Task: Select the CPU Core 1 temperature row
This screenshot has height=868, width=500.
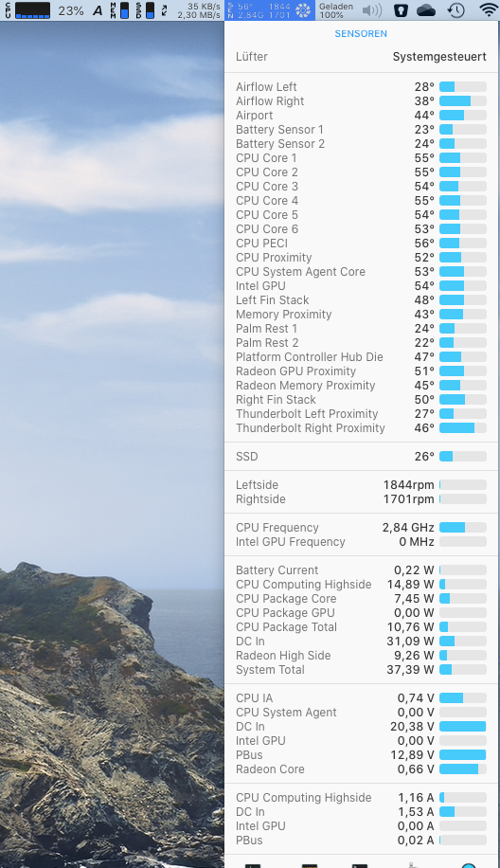Action: point(361,157)
